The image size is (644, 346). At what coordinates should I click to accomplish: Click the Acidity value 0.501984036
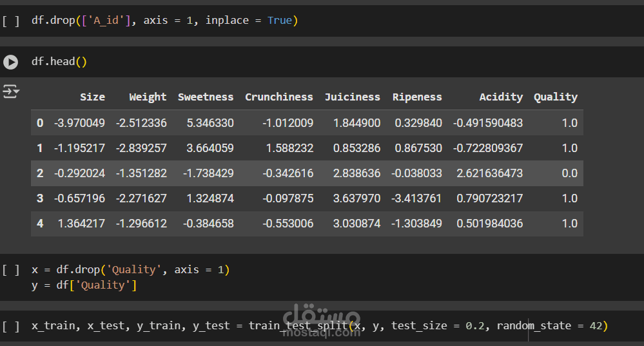click(490, 224)
